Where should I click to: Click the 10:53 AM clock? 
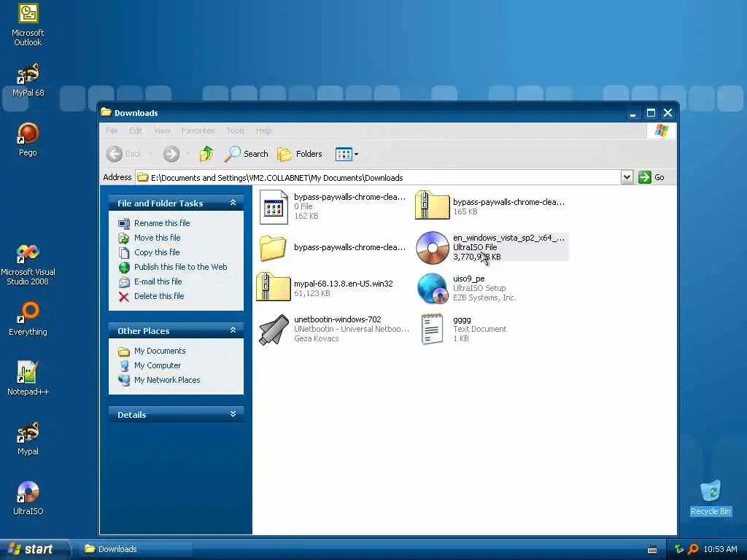(720, 549)
